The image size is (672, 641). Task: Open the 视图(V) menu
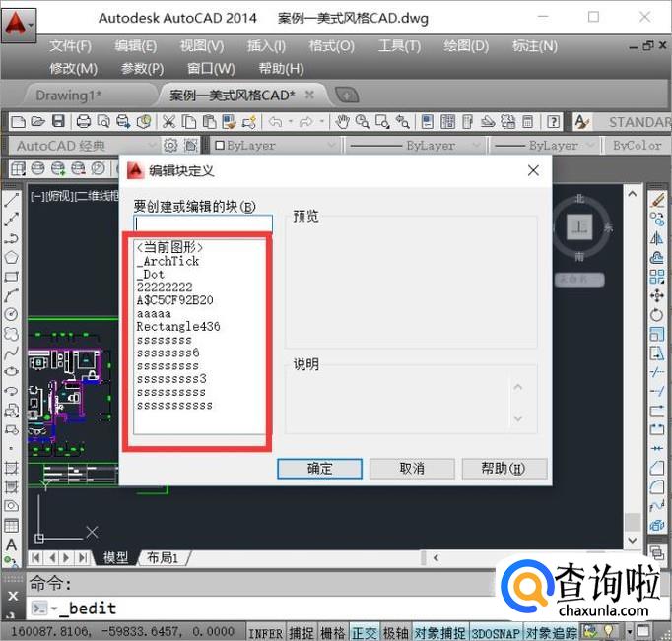[x=201, y=46]
